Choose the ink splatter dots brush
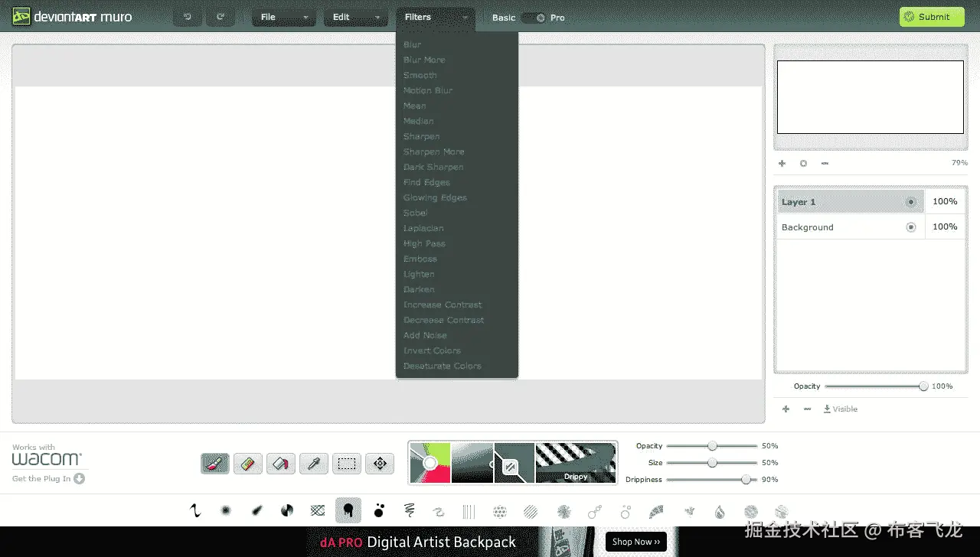980x557 pixels. (x=379, y=510)
